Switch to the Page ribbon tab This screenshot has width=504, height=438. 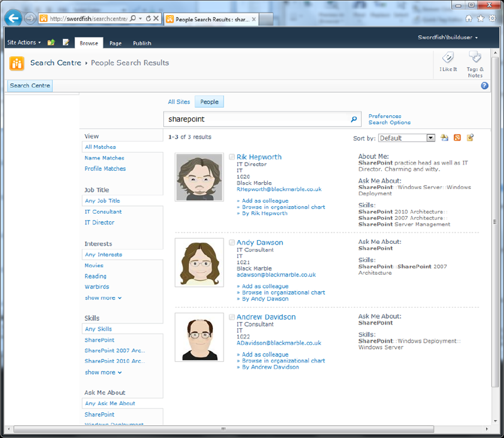pyautogui.click(x=115, y=43)
